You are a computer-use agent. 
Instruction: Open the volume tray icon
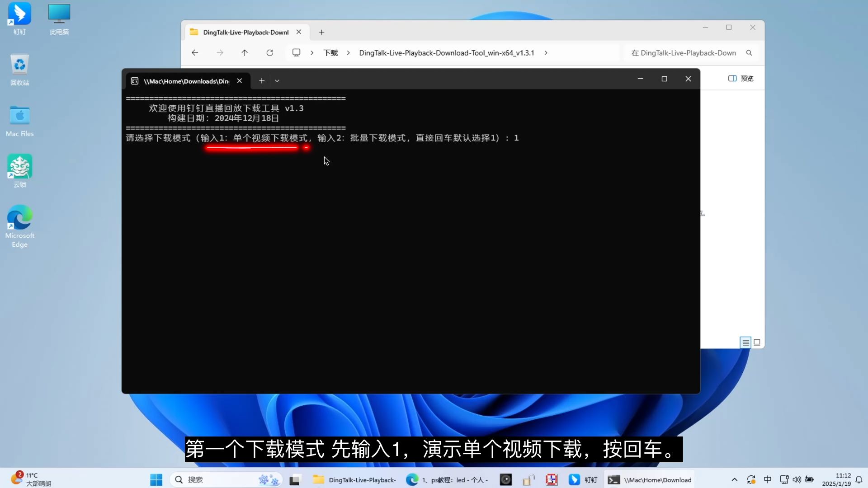point(797,479)
